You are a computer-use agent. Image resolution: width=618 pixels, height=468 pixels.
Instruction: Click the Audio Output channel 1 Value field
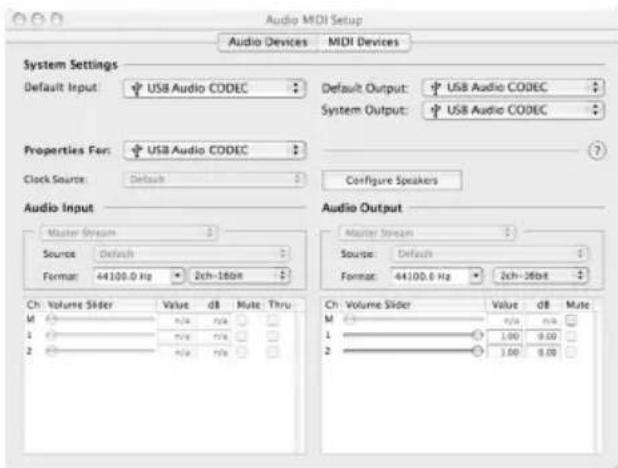505,336
